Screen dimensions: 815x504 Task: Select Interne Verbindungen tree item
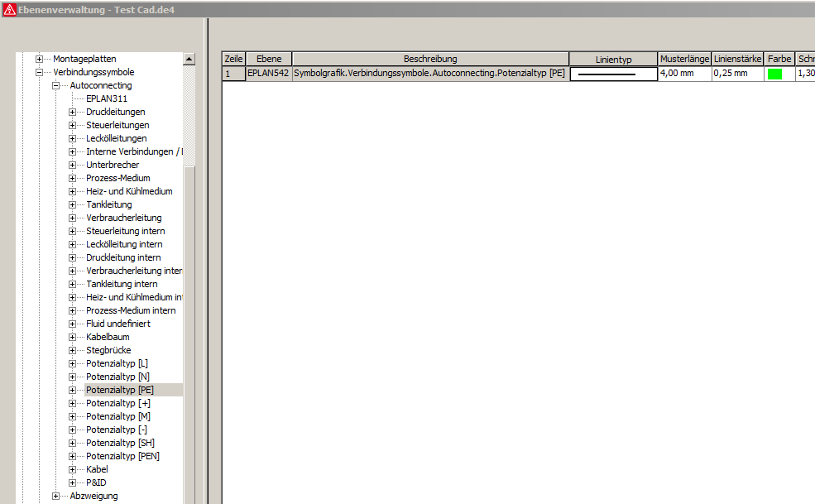134,152
